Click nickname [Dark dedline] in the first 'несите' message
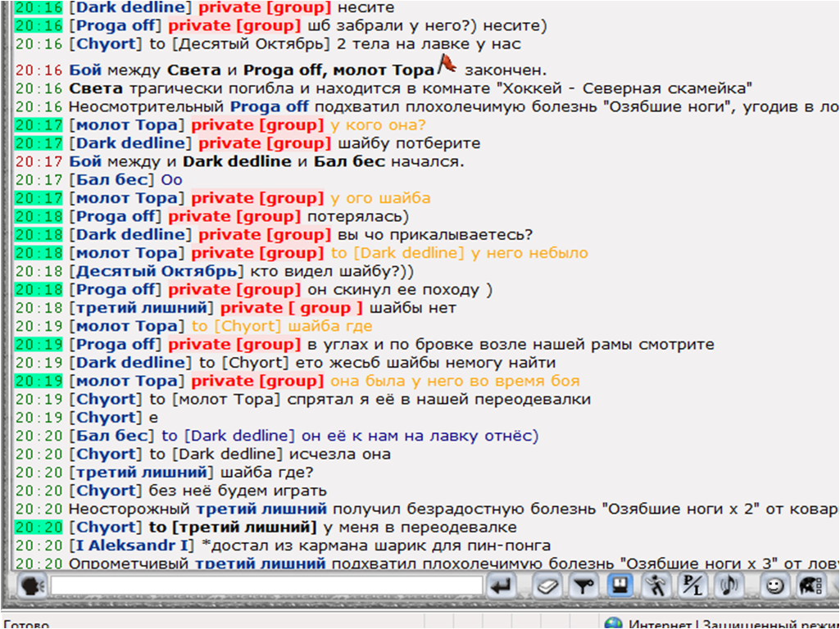This screenshot has width=840, height=629. [x=130, y=7]
